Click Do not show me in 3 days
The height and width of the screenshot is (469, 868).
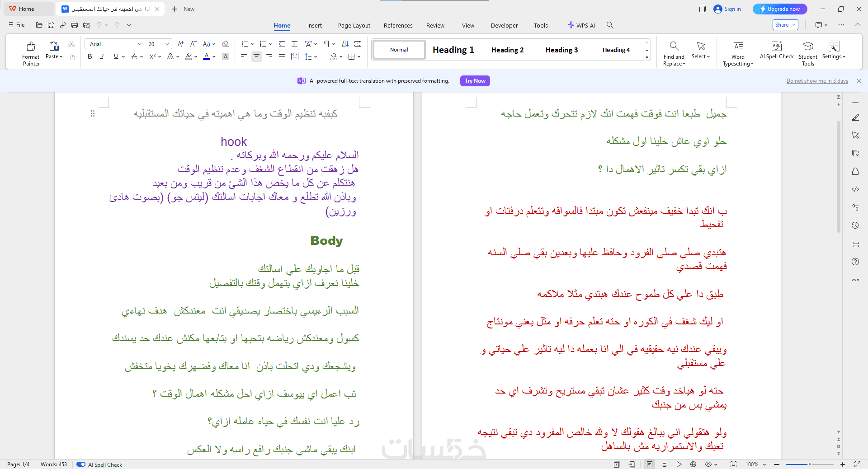[817, 81]
